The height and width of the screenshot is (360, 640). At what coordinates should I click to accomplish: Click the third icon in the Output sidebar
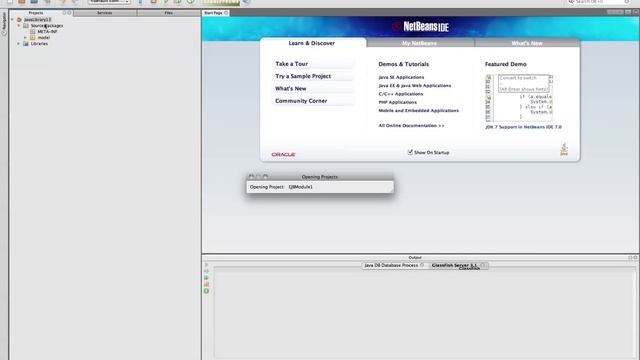pyautogui.click(x=206, y=278)
